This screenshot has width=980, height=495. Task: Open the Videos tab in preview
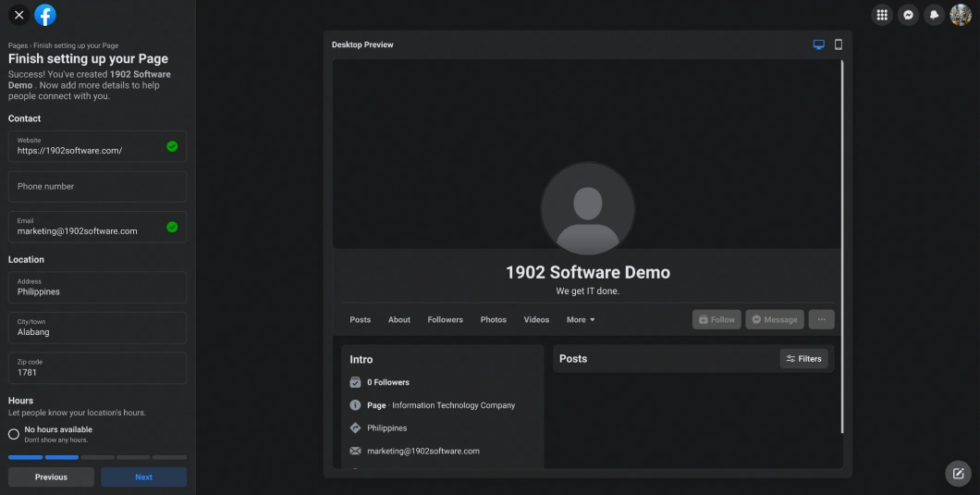tap(536, 320)
